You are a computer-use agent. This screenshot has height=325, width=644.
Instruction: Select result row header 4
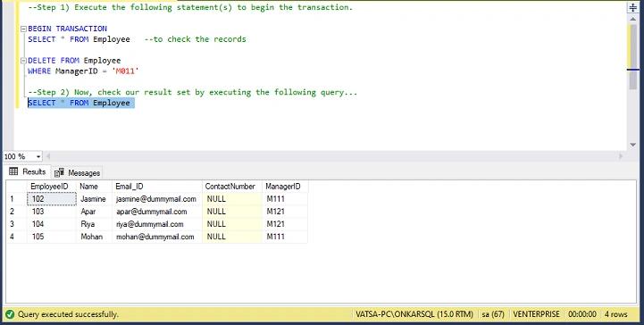(x=16, y=237)
